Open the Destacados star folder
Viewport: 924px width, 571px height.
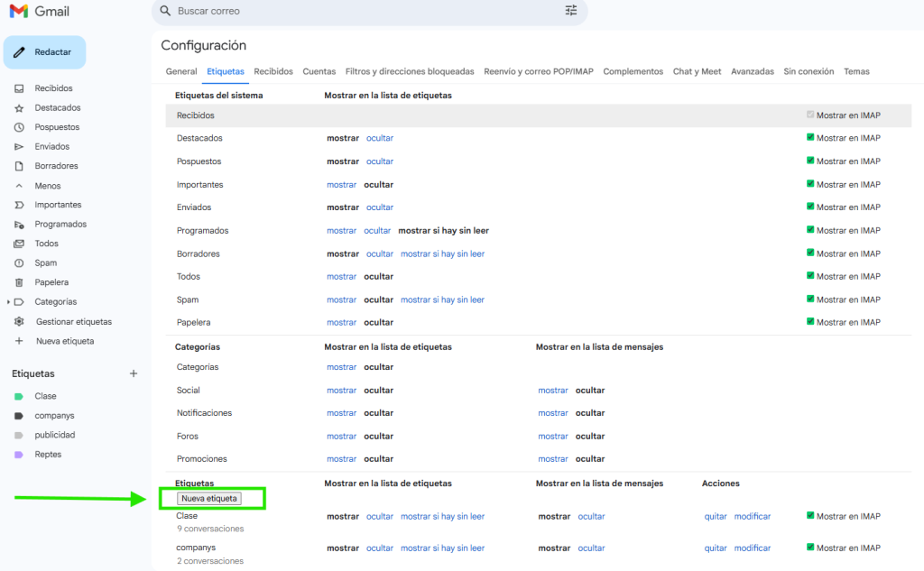57,108
